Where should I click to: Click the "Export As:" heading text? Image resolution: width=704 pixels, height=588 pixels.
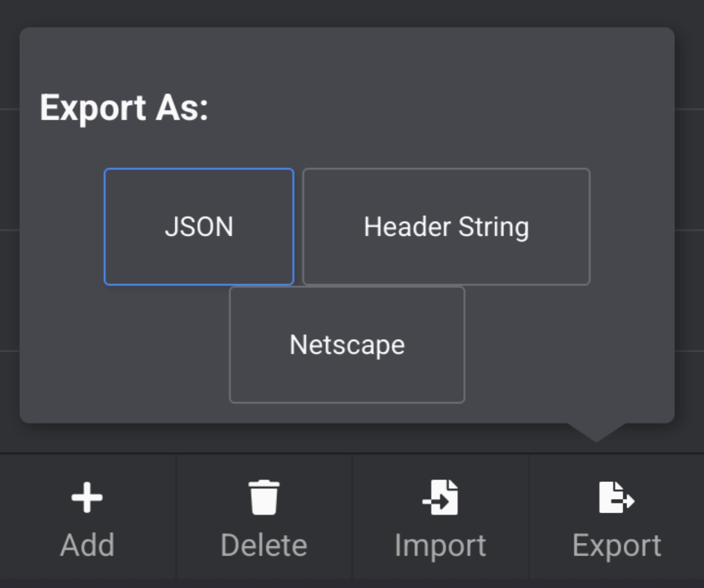[x=124, y=107]
